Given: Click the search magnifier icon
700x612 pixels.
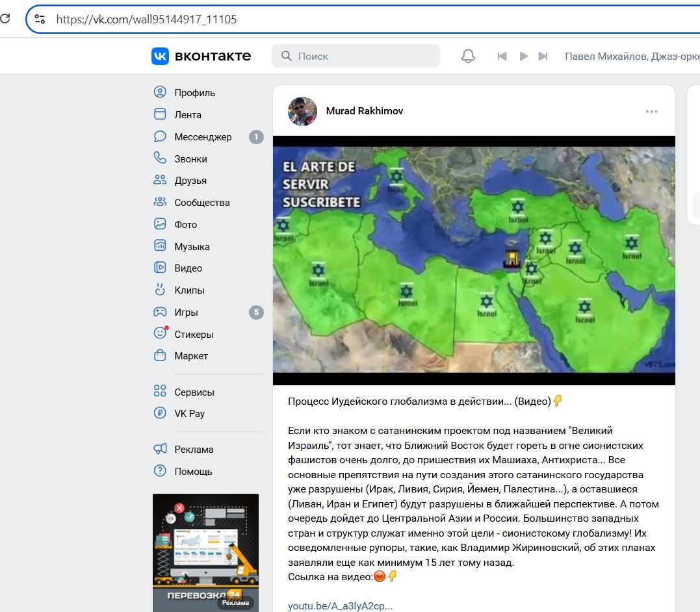Looking at the screenshot, I should [287, 57].
